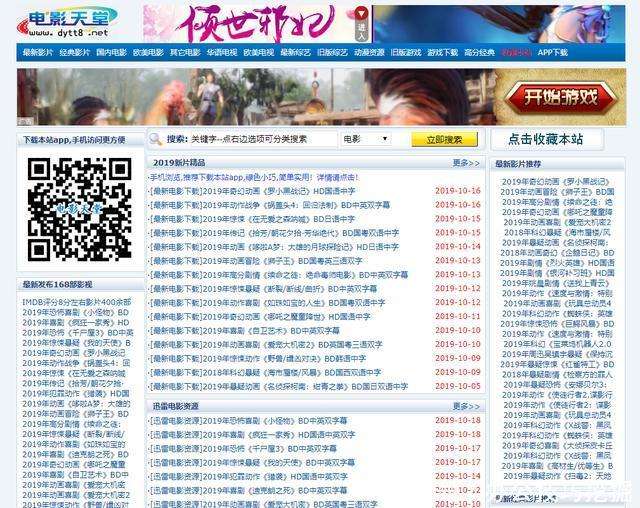Go to 欧美电影 in the navigation bar
This screenshot has width=640, height=508.
(x=148, y=53)
